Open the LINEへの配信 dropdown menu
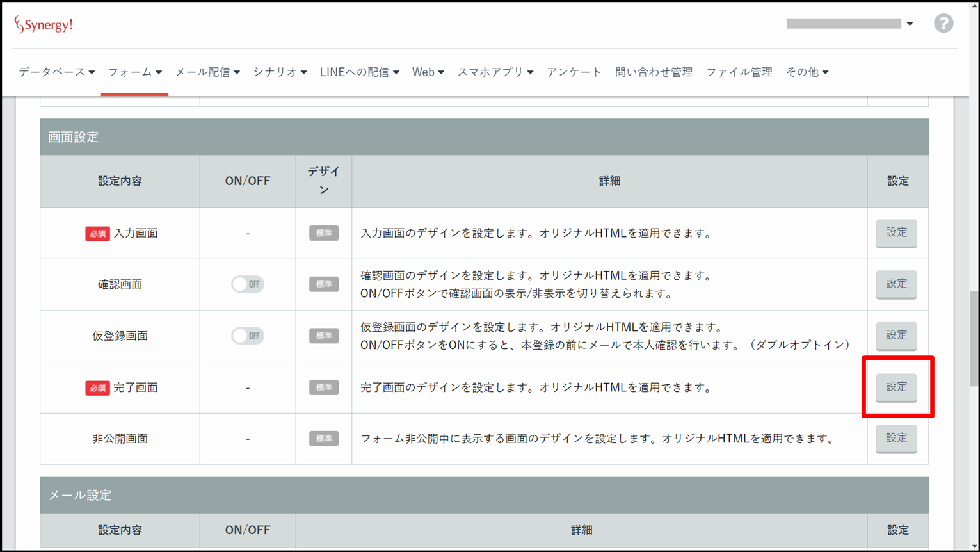Screen dimensions: 980x552 click(x=359, y=72)
